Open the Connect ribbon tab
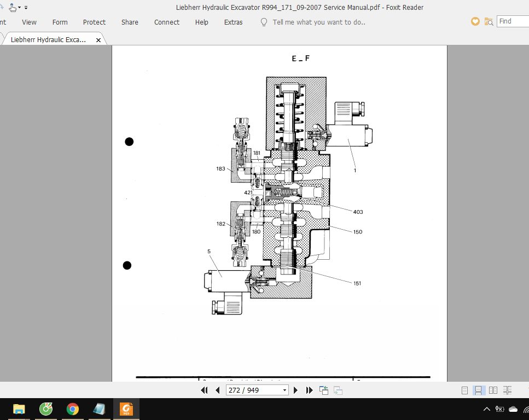The width and height of the screenshot is (529, 420). (167, 22)
